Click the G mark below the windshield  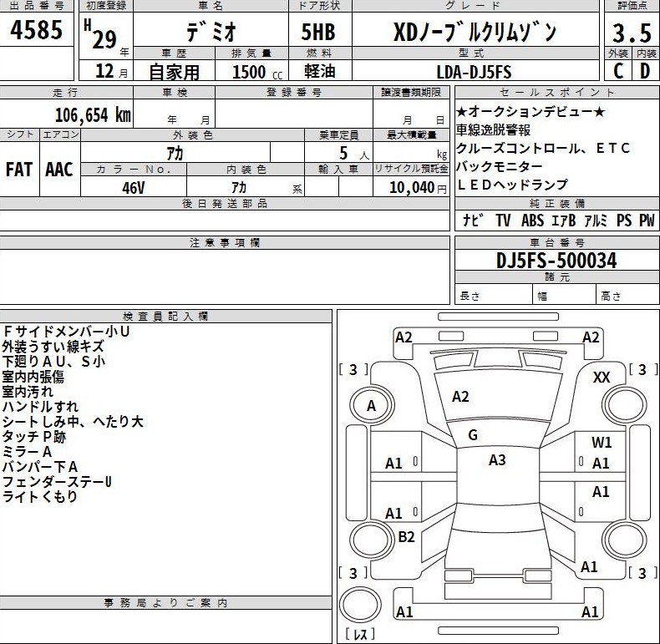click(x=473, y=435)
